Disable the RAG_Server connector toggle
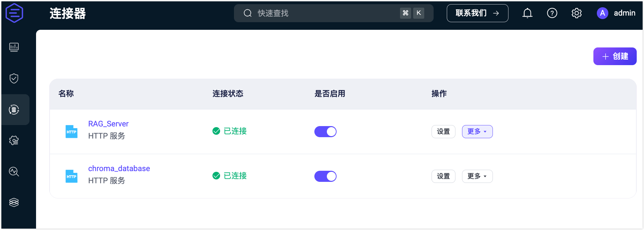 tap(325, 132)
